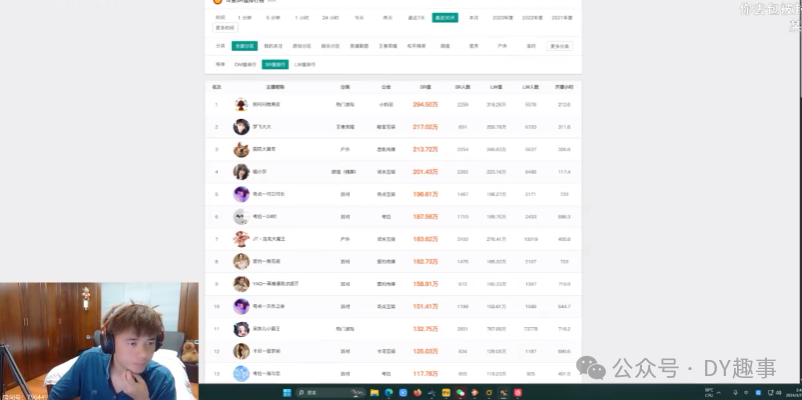This screenshot has width=802, height=400.
Task: Click the 544.7 hours value
Action: (x=564, y=306)
